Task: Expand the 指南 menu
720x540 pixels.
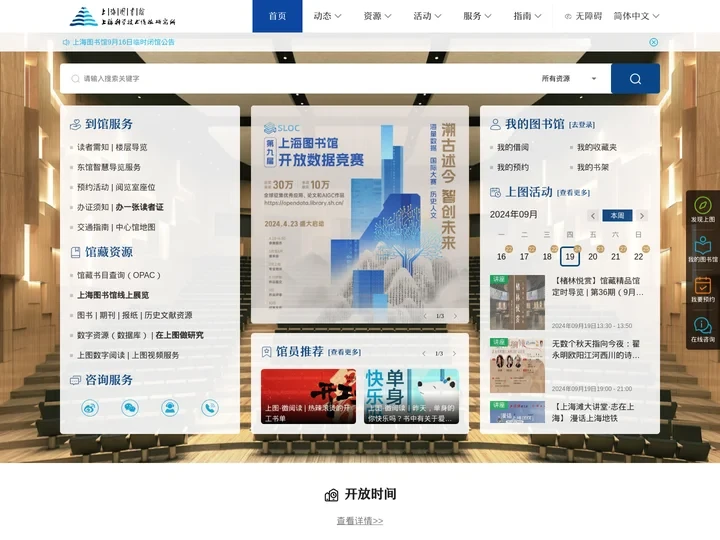Action: click(528, 16)
